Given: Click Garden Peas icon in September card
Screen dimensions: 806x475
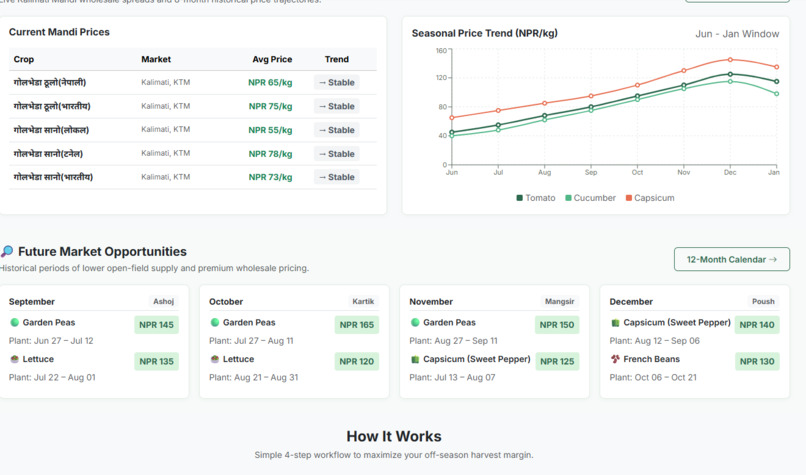Looking at the screenshot, I should pos(14,322).
